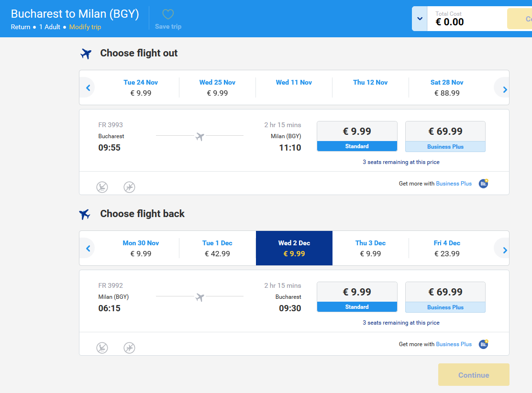Click the seat icon under flight FR 3992
This screenshot has height=393, width=532.
click(102, 348)
